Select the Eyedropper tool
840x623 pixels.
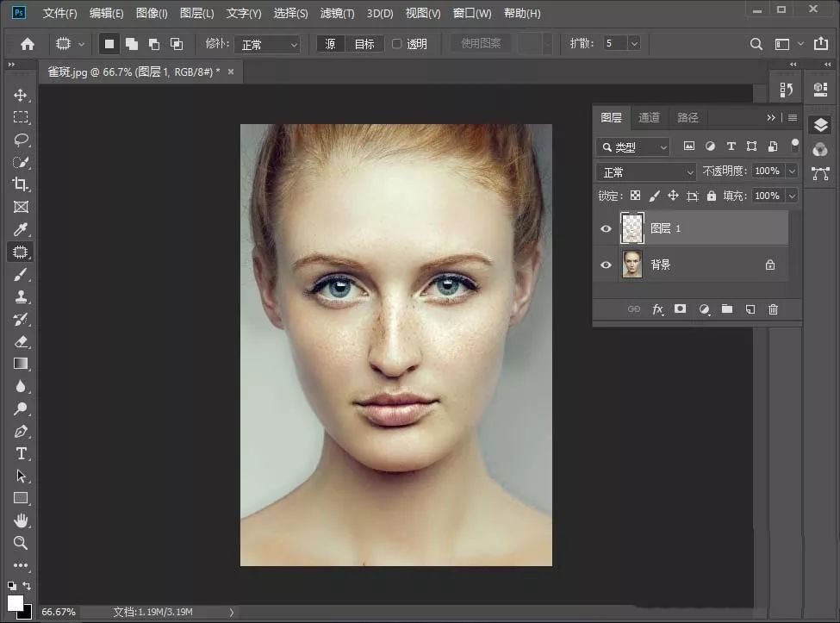pos(21,229)
